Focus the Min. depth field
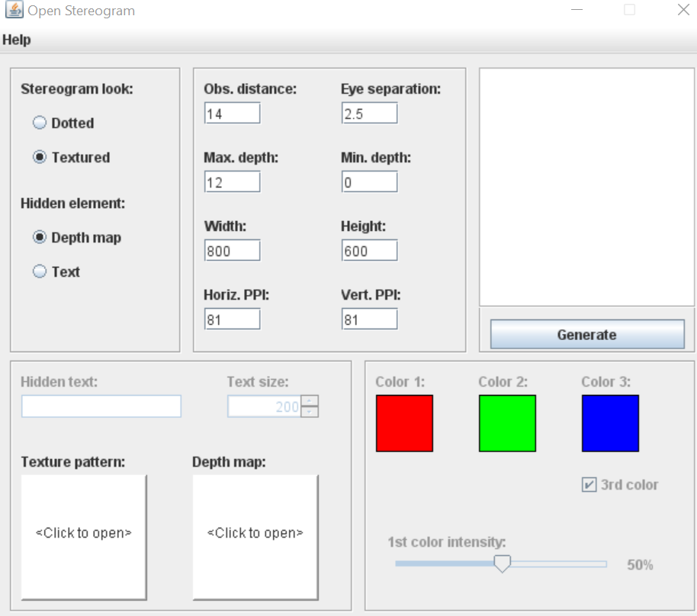 369,181
